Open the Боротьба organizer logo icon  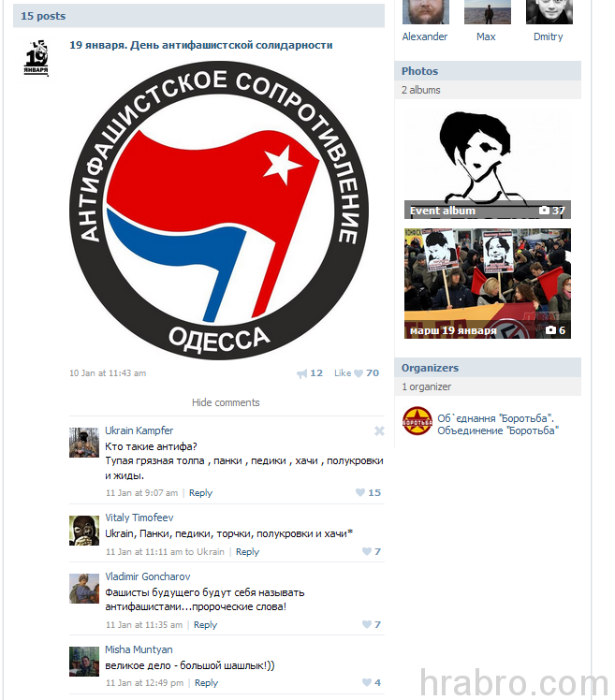pyautogui.click(x=417, y=421)
